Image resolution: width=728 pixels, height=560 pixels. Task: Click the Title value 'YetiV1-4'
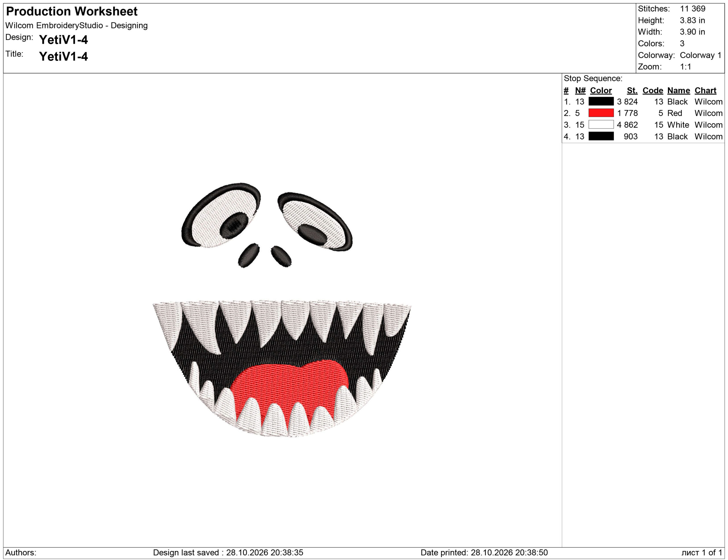(63, 56)
